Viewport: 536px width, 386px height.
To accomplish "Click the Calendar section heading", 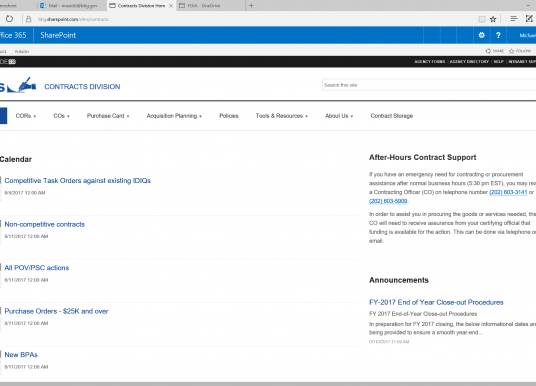I will click(16, 159).
